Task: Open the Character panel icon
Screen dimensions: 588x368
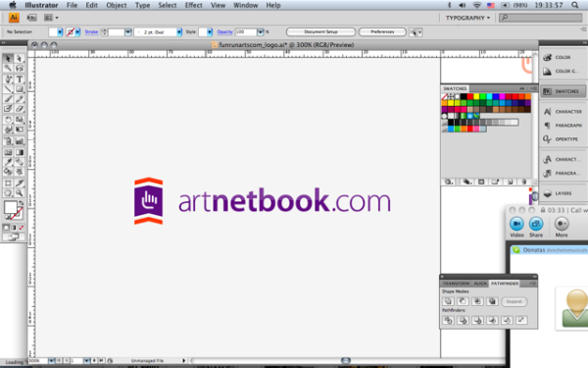Action: coord(563,112)
